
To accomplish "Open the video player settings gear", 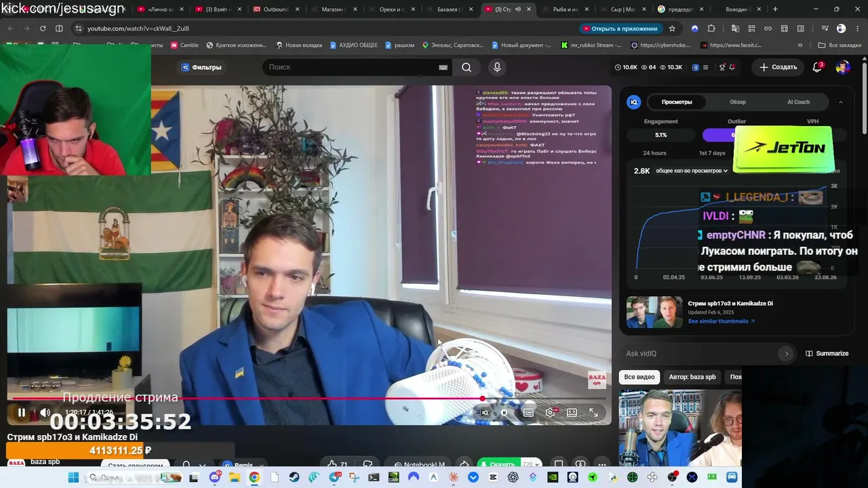I will click(x=550, y=412).
